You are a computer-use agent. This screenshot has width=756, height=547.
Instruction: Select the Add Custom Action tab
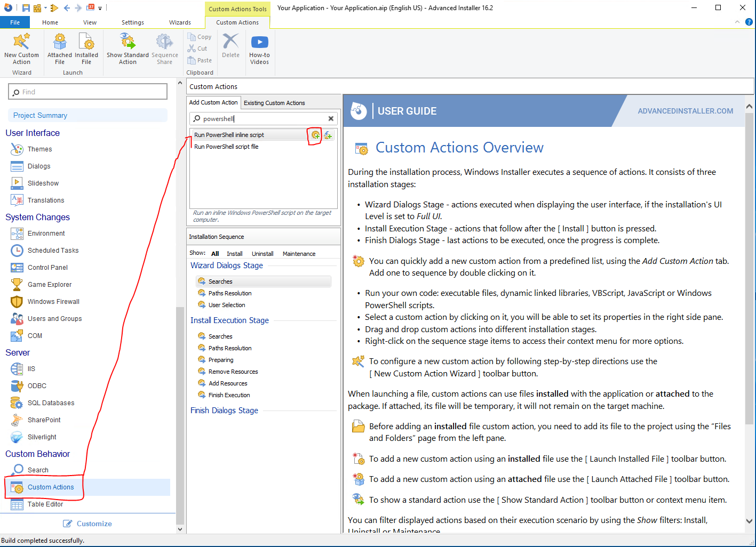coord(213,102)
